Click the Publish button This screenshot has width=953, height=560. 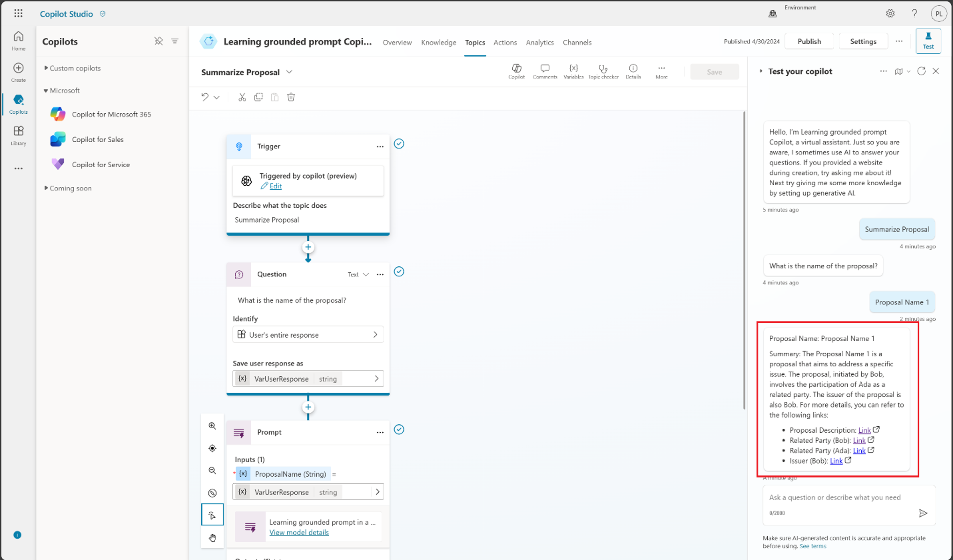(x=809, y=41)
